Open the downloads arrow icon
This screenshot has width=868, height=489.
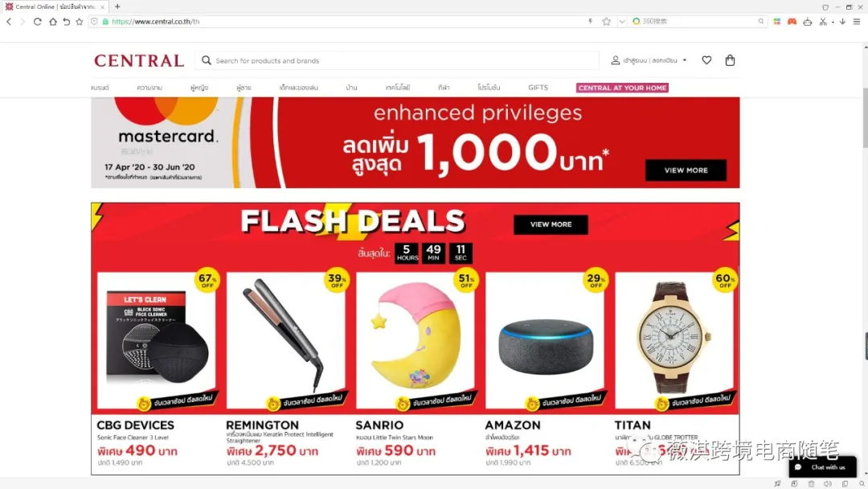842,22
